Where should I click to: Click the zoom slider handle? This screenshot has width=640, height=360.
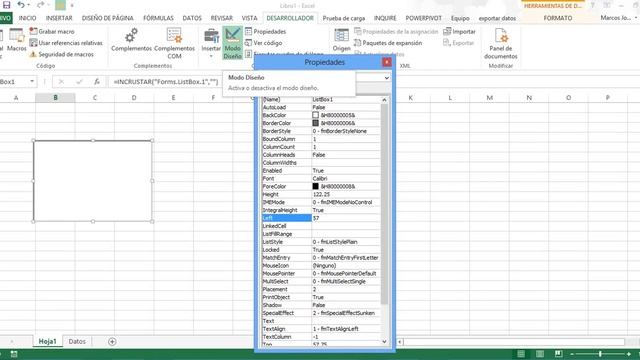coord(600,354)
